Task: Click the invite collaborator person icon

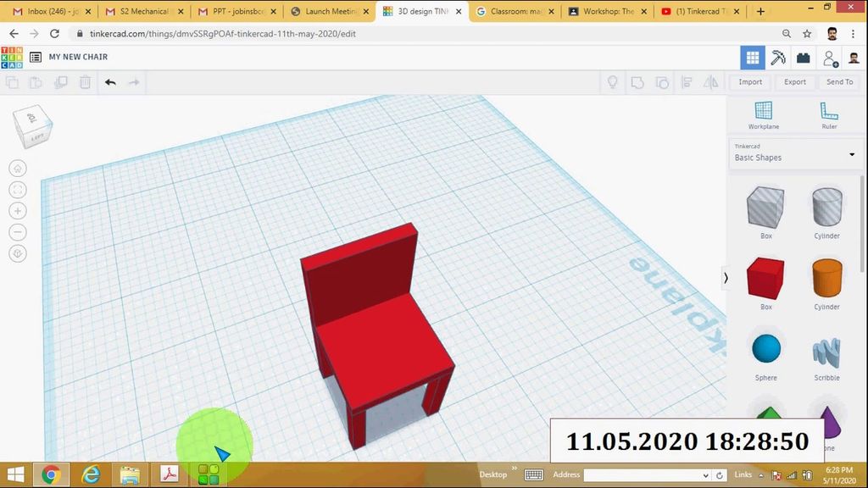Action: [829, 58]
